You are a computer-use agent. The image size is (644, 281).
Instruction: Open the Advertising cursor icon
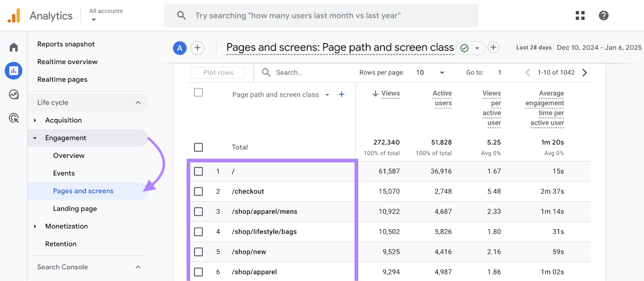click(x=14, y=118)
